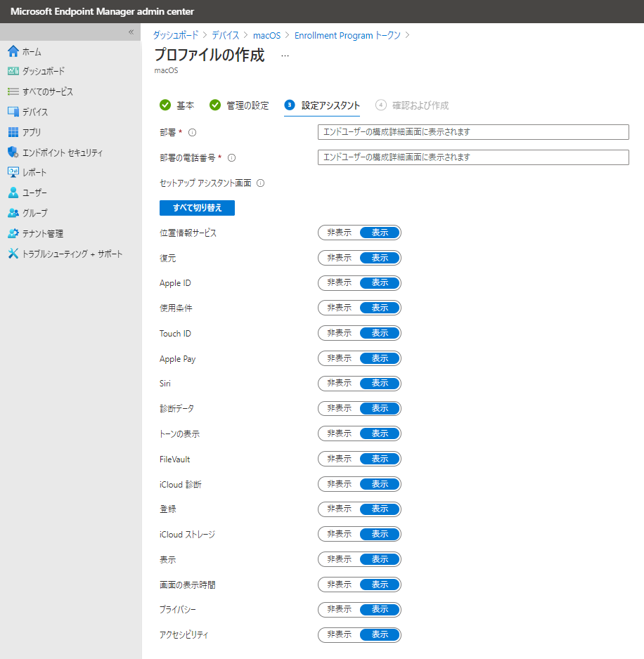
Task: Focus the 部署の電話番号 input field
Action: (x=473, y=157)
